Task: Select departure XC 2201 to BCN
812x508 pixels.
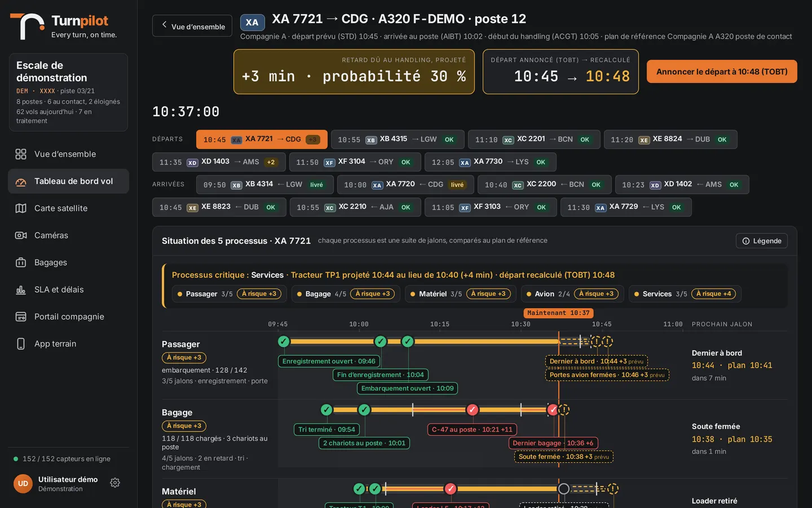Action: point(534,139)
